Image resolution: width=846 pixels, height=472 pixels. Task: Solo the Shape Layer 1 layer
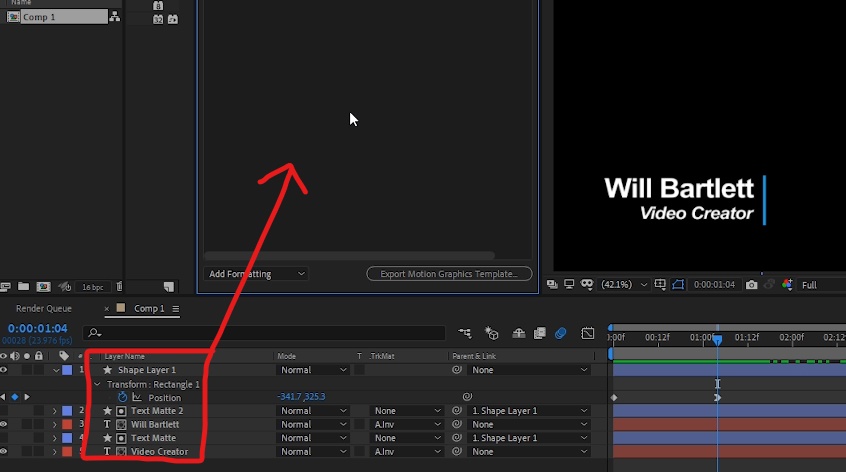26,370
